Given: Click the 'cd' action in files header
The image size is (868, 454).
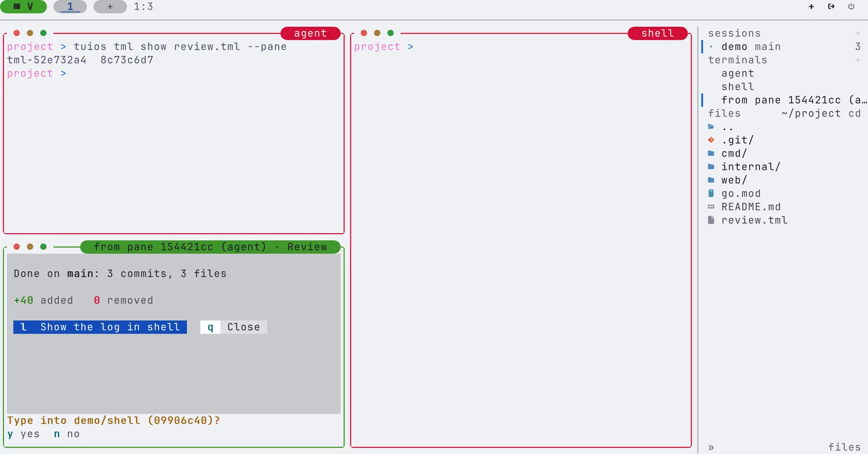Looking at the screenshot, I should [x=854, y=113].
